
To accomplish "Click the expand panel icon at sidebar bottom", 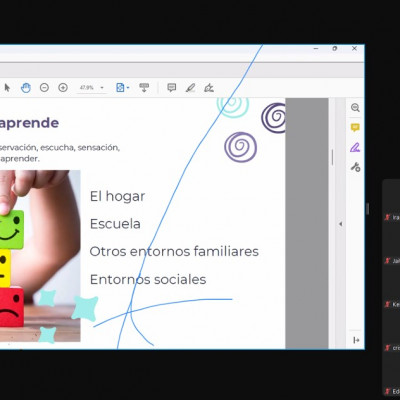I will [356, 340].
